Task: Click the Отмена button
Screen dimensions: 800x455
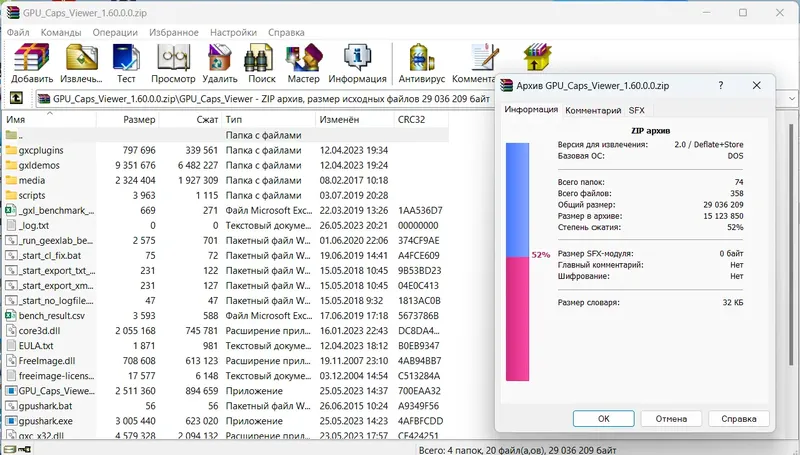Action: (x=671, y=418)
